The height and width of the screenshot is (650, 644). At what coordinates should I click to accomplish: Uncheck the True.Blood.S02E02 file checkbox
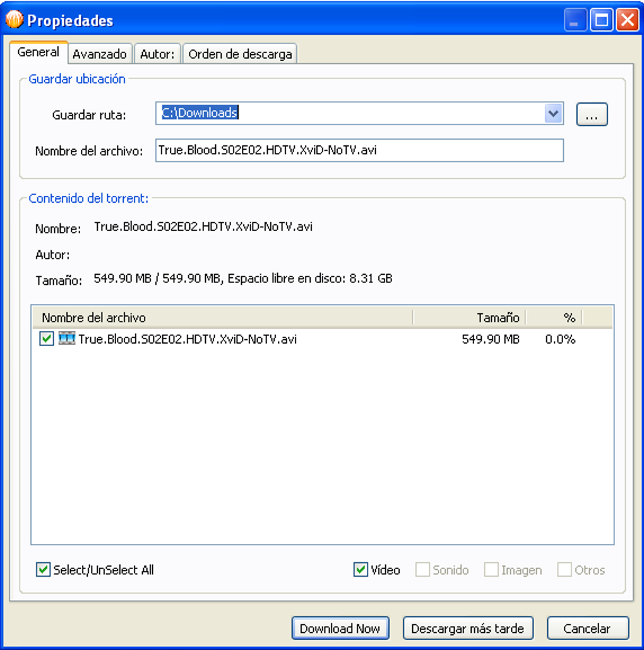click(x=47, y=339)
